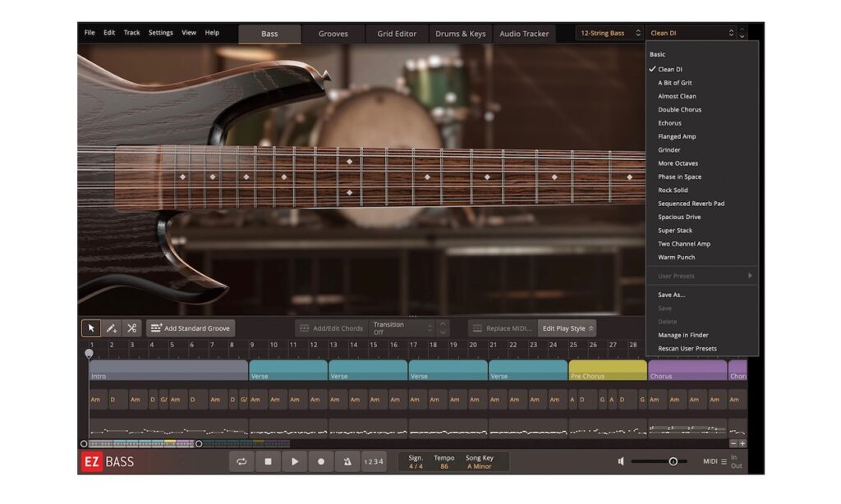Click the Replace MIDI... button

click(503, 328)
